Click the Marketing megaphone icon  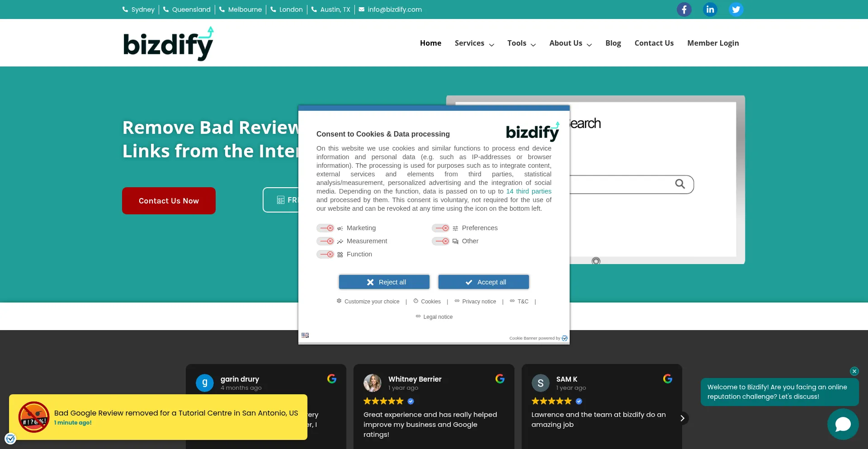[340, 228]
